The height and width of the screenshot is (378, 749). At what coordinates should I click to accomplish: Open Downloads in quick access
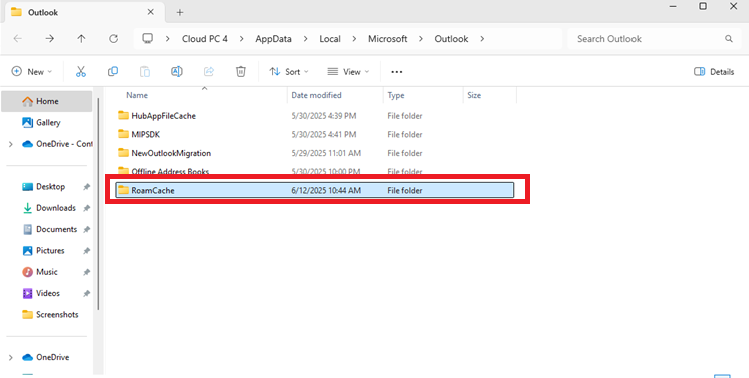click(49, 208)
